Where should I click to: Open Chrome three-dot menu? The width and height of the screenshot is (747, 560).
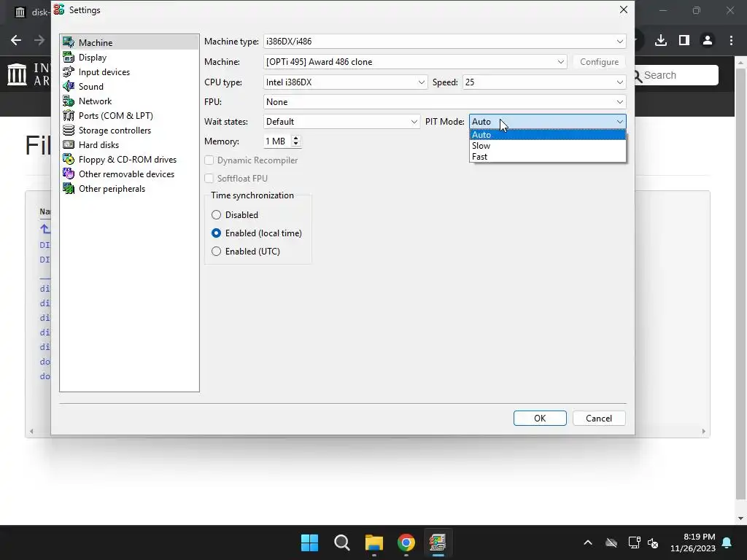pos(731,41)
